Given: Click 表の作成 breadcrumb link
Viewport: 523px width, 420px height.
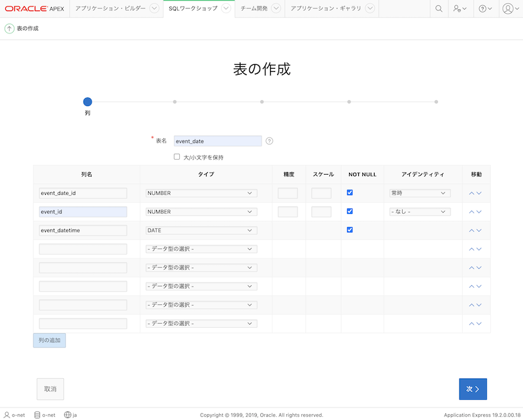Looking at the screenshot, I should click(27, 29).
